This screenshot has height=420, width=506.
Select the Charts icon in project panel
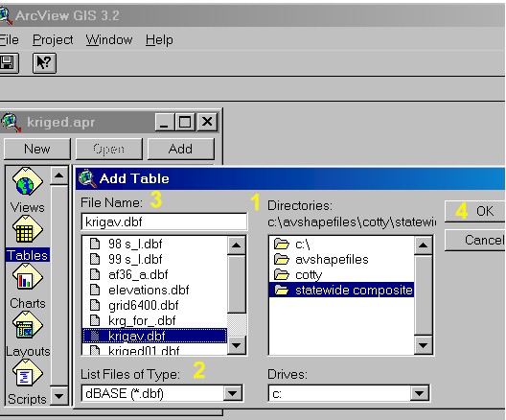coord(27,277)
